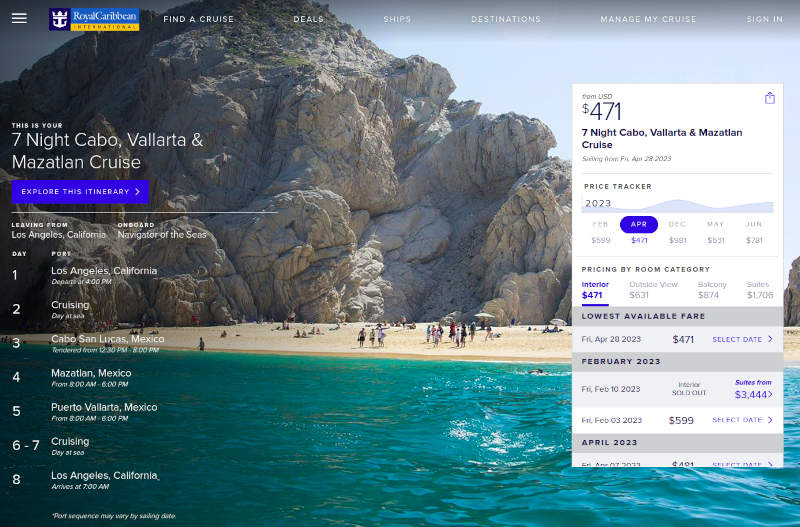The width and height of the screenshot is (800, 527).
Task: Select JUN month in price tracker
Action: click(754, 232)
